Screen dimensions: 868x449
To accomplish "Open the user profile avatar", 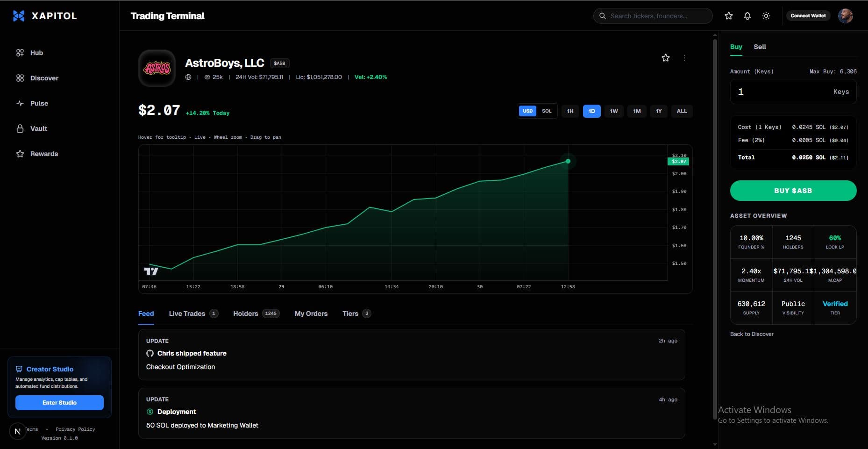I will pos(845,16).
